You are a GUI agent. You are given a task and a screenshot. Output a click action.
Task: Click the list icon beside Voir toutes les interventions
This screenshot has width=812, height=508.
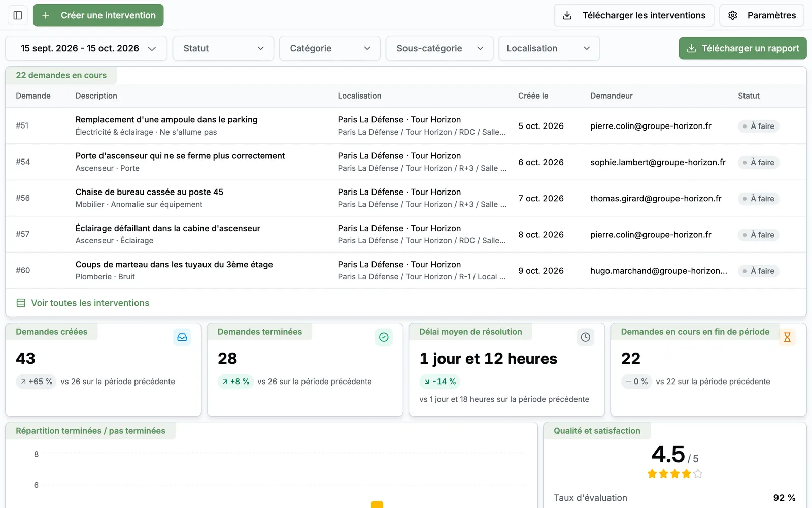[21, 303]
